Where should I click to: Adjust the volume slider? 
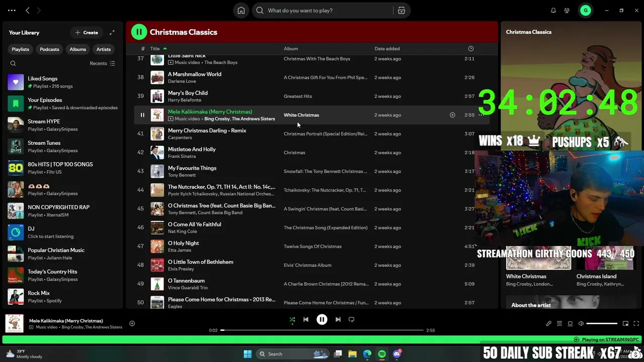[x=602, y=323]
